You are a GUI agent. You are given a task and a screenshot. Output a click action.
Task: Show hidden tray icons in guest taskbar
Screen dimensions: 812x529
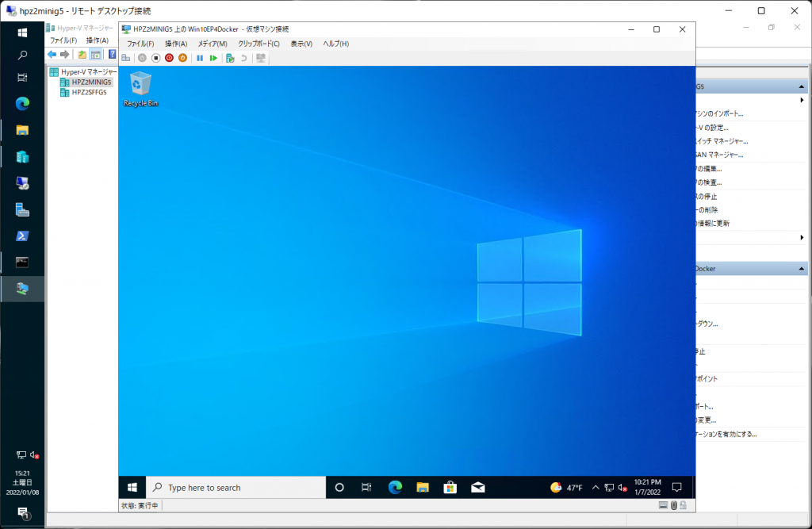pyautogui.click(x=596, y=488)
